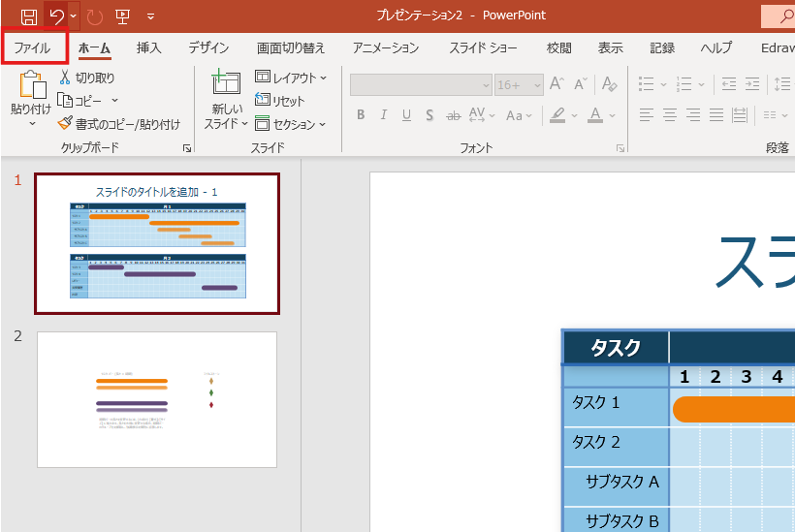
Task: Switch to the 校閲 tab
Action: (558, 48)
